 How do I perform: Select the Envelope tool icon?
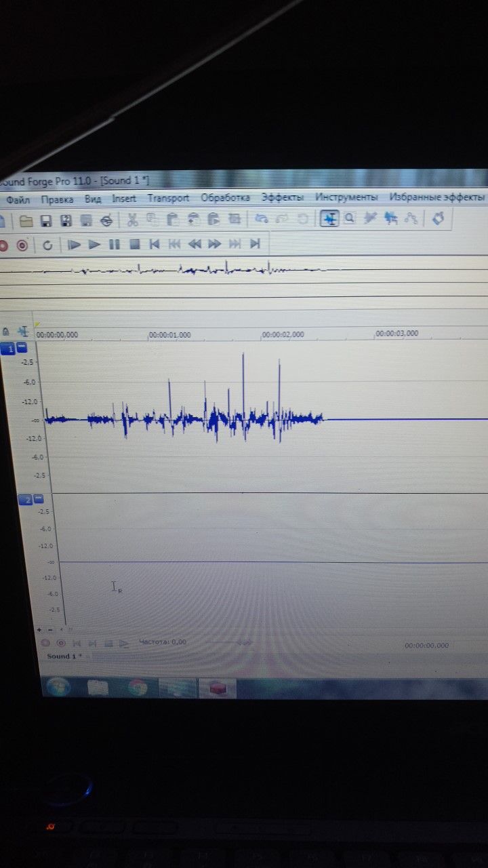[411, 218]
